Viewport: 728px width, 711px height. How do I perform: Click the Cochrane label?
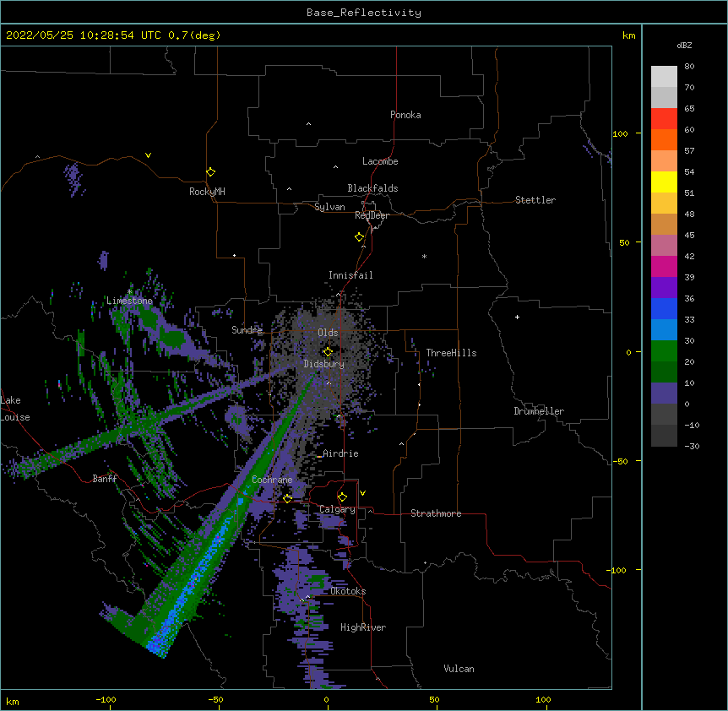click(x=272, y=480)
